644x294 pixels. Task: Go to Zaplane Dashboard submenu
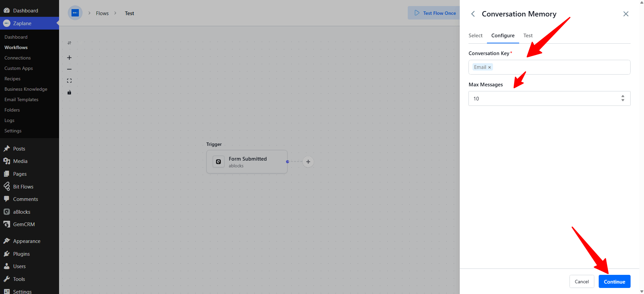(x=16, y=37)
